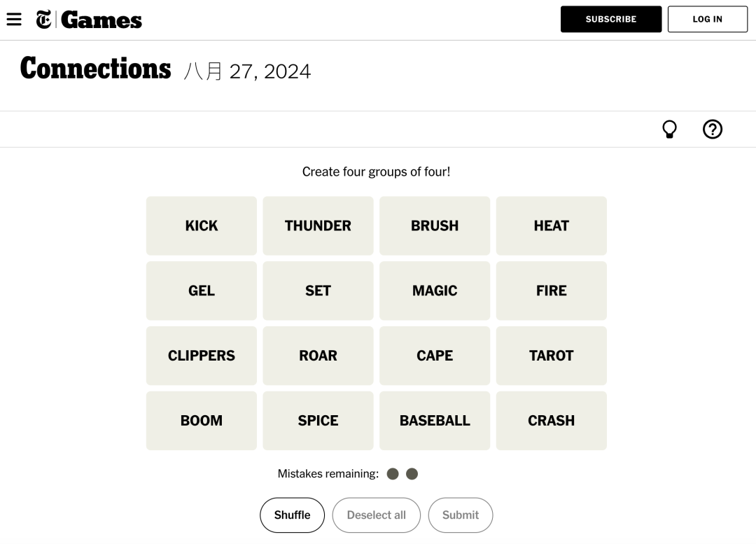This screenshot has height=544, width=756.
Task: Shuffle the word tiles
Action: pyautogui.click(x=292, y=515)
